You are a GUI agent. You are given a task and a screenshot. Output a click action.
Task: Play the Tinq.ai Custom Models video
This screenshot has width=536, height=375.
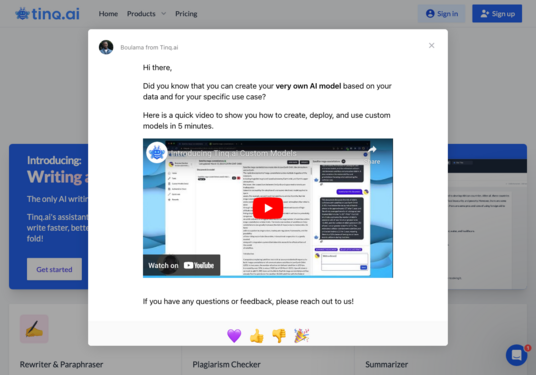[268, 208]
